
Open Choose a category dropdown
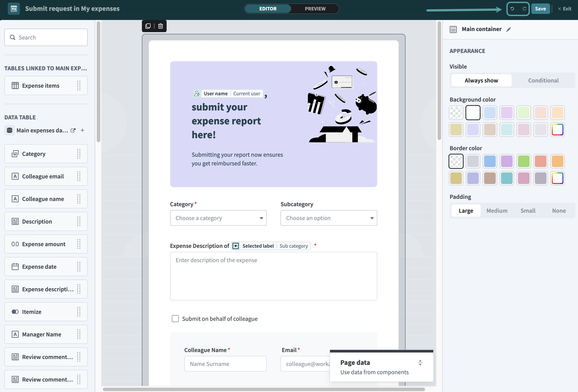click(x=218, y=218)
